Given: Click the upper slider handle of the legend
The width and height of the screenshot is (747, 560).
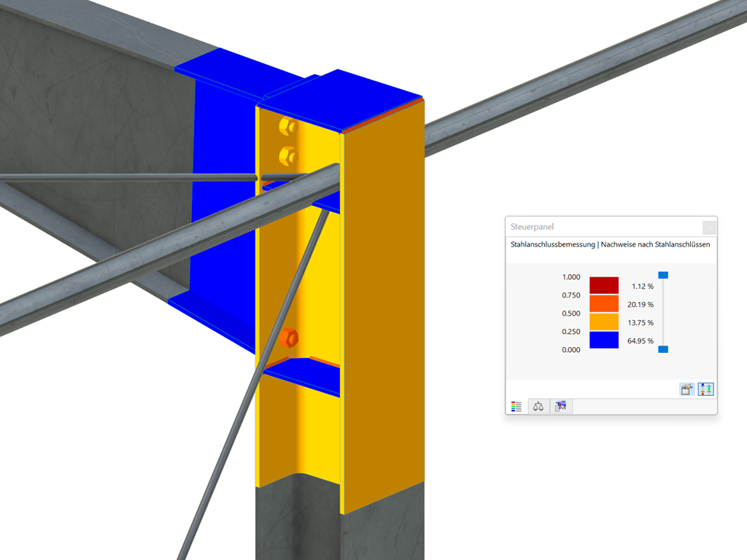Looking at the screenshot, I should click(x=663, y=275).
